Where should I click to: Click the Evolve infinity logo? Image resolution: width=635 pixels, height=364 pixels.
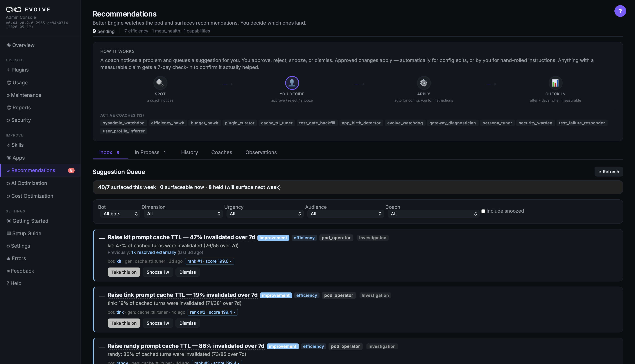point(14,10)
